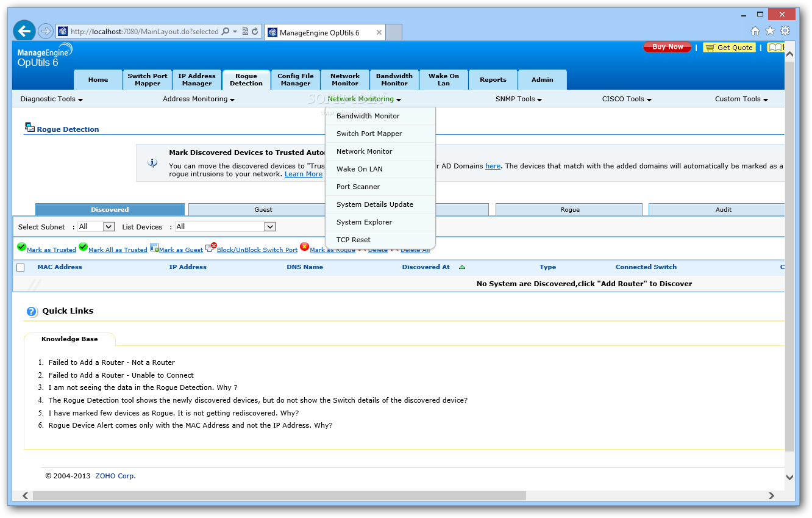This screenshot has height=518, width=812.
Task: Open the Config File Manager tab
Action: pyautogui.click(x=296, y=80)
